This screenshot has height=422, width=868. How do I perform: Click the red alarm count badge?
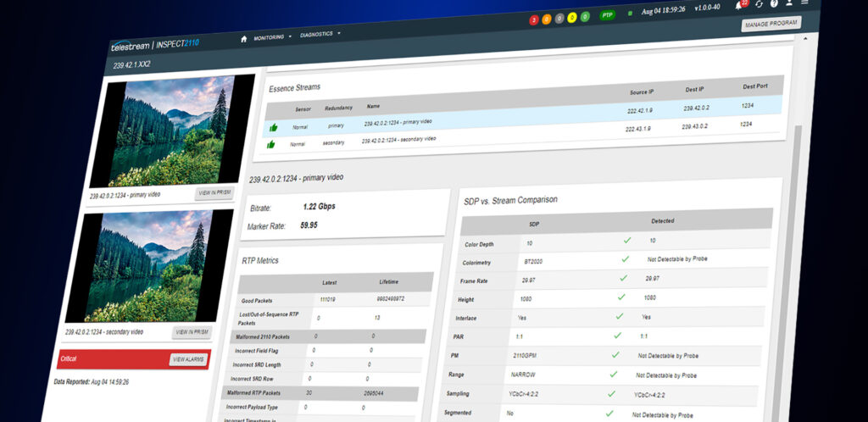tap(534, 20)
